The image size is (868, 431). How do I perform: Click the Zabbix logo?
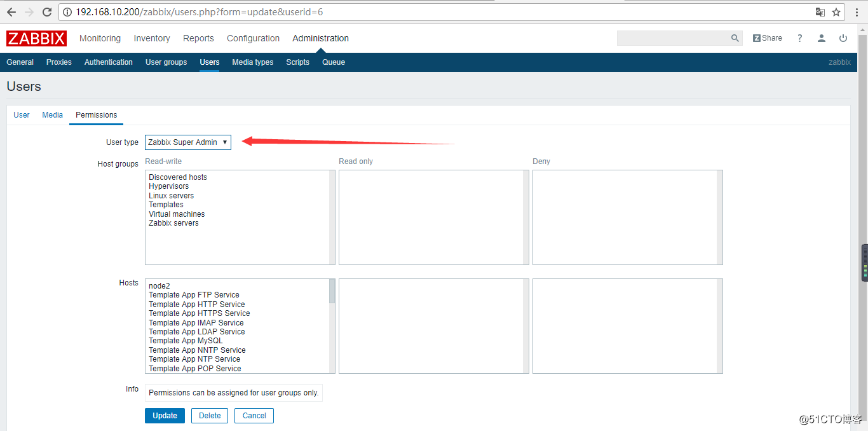click(x=37, y=38)
